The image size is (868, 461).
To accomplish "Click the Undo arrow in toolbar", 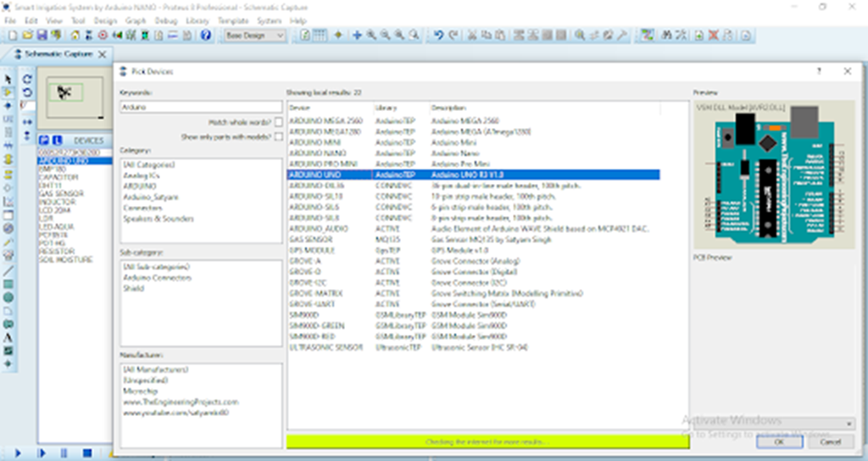I will (x=438, y=35).
